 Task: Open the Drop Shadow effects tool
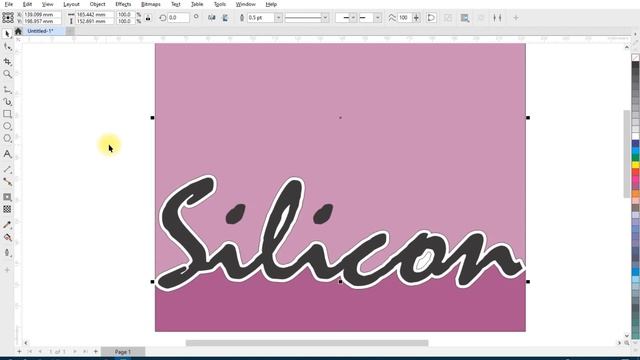[7, 197]
